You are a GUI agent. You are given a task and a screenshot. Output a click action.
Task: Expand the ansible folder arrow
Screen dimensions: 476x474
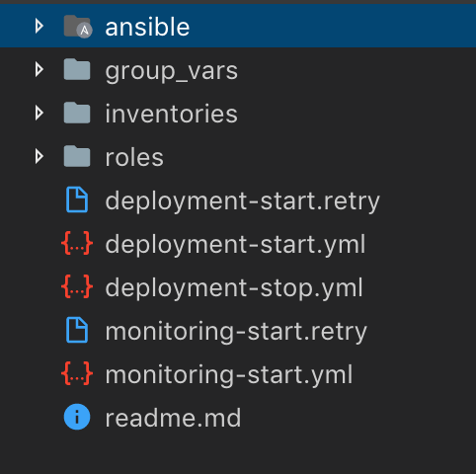pos(40,26)
